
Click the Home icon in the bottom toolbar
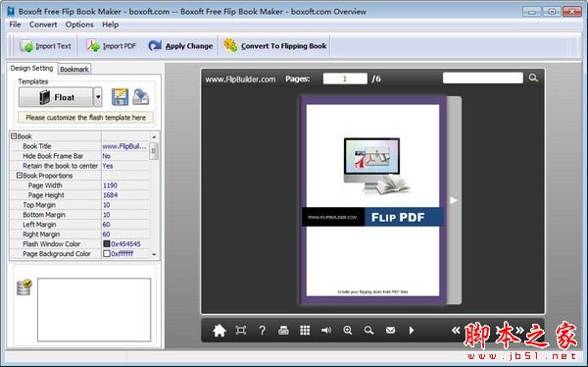click(220, 330)
